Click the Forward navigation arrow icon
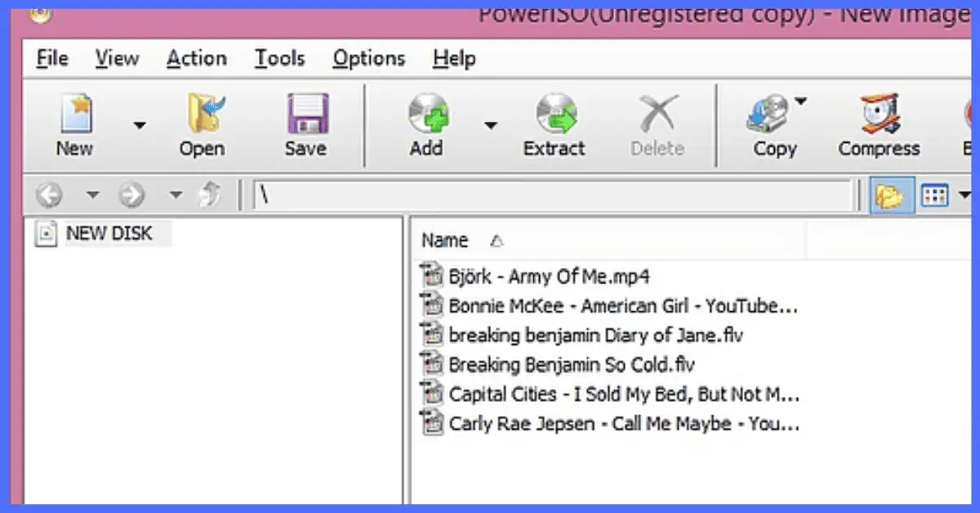 pos(131,195)
